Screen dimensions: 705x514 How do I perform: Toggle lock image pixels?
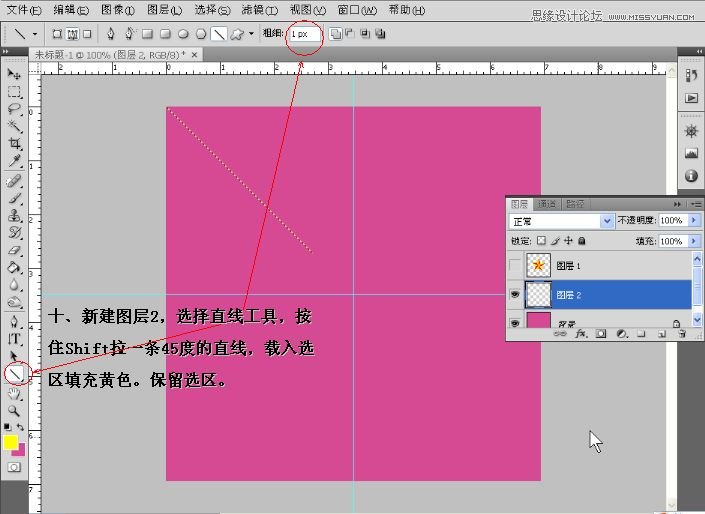[555, 241]
